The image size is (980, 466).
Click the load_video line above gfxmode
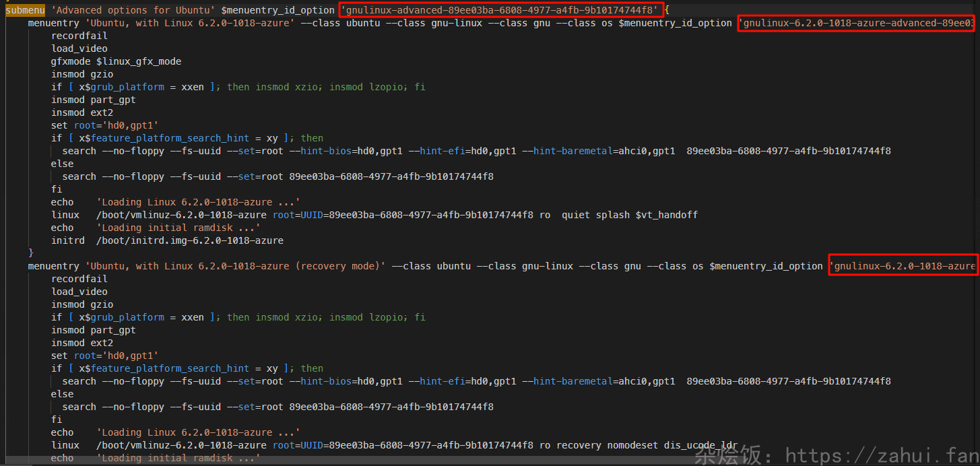click(x=79, y=48)
